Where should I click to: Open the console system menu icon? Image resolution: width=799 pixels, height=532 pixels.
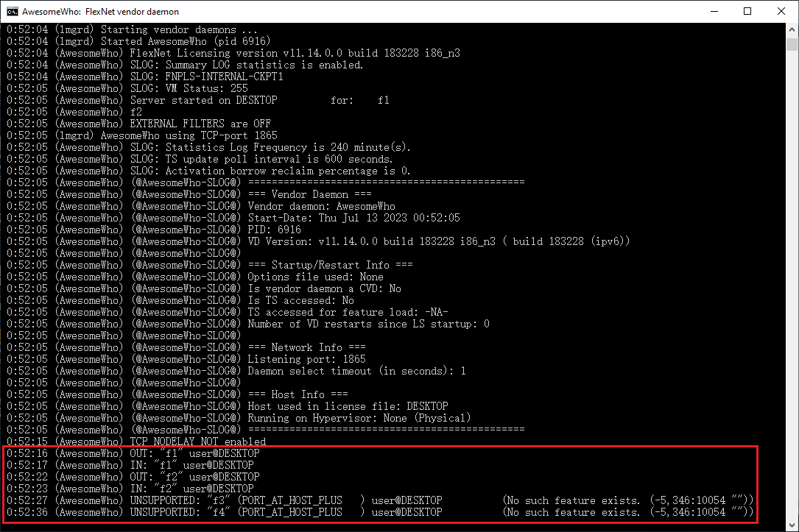point(12,11)
